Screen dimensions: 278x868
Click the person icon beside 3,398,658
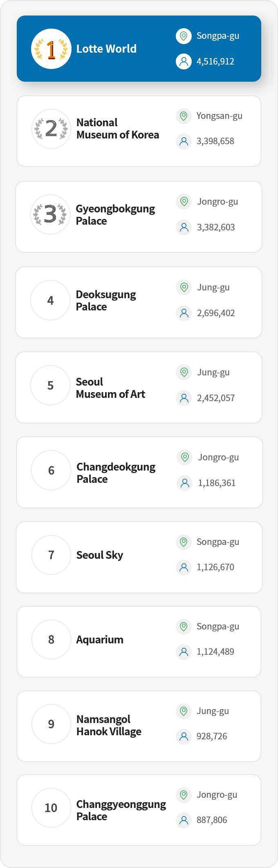184,141
